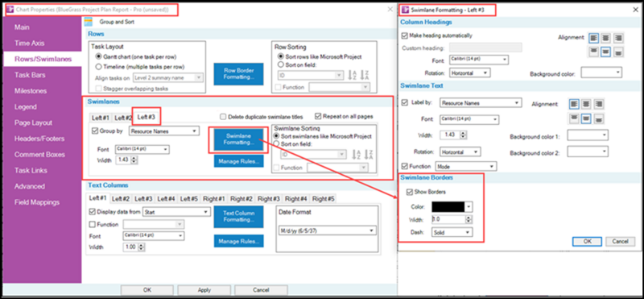Click the Chart Properties title bar app icon
Image resolution: width=644 pixels, height=299 pixels.
(10, 9)
